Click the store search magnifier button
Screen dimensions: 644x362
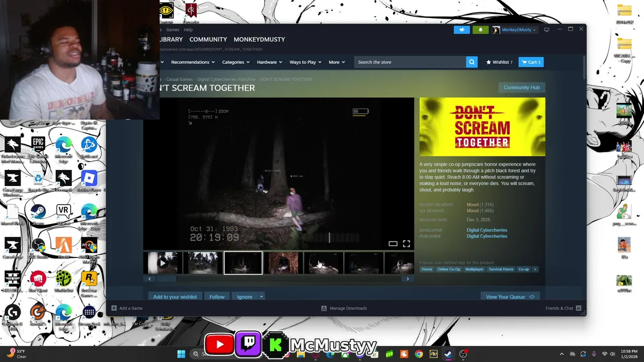(471, 62)
